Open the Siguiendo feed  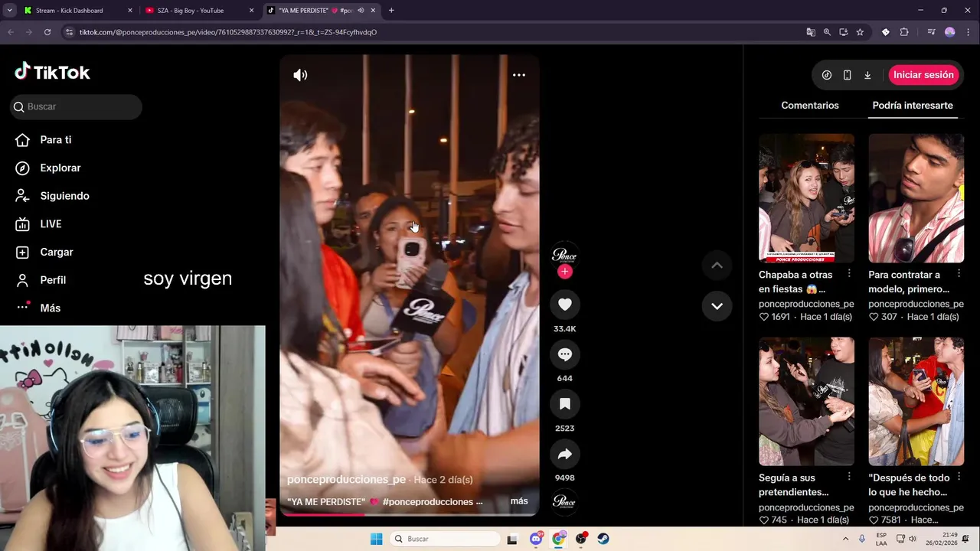[64, 196]
